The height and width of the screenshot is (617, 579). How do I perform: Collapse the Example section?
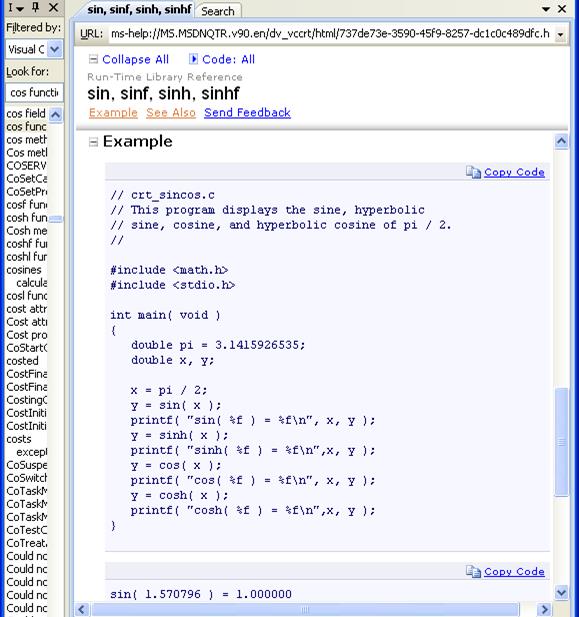click(x=93, y=142)
